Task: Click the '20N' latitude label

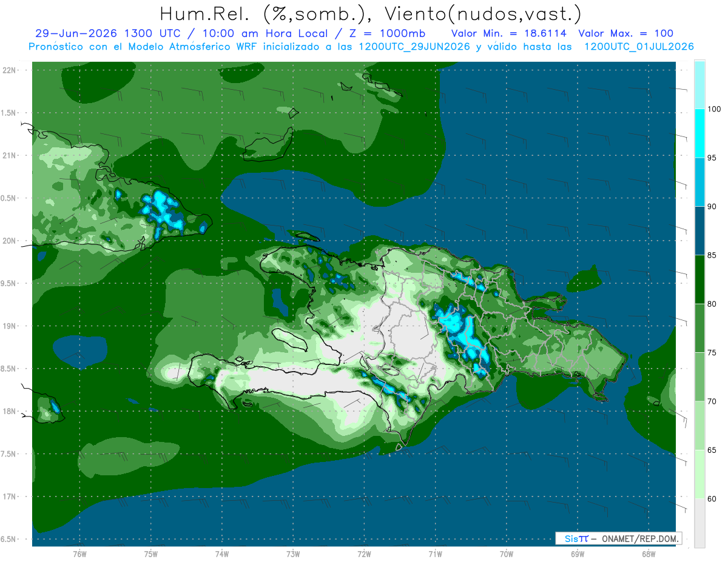Action: [10, 241]
